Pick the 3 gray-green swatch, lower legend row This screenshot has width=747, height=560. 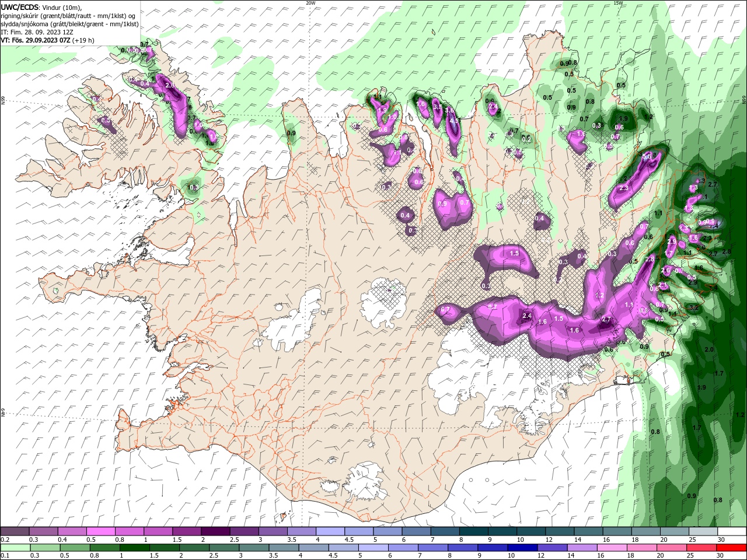pyautogui.click(x=254, y=548)
